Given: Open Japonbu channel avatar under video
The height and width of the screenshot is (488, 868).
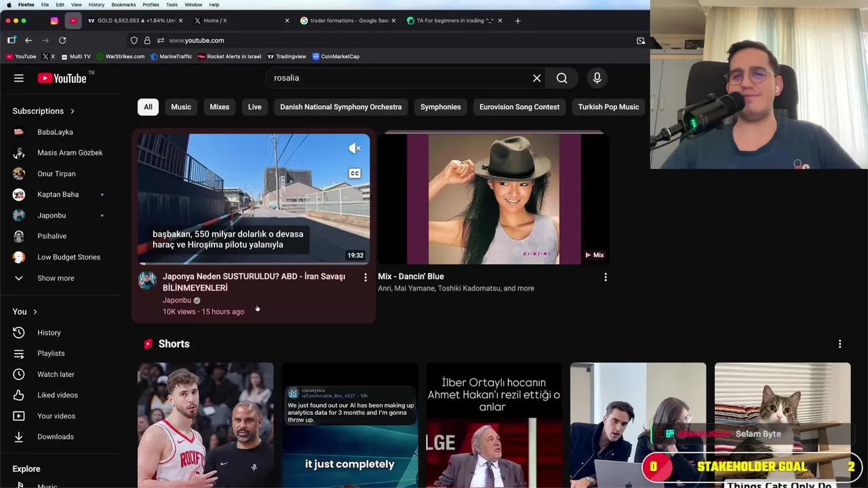Looking at the screenshot, I should tap(147, 281).
